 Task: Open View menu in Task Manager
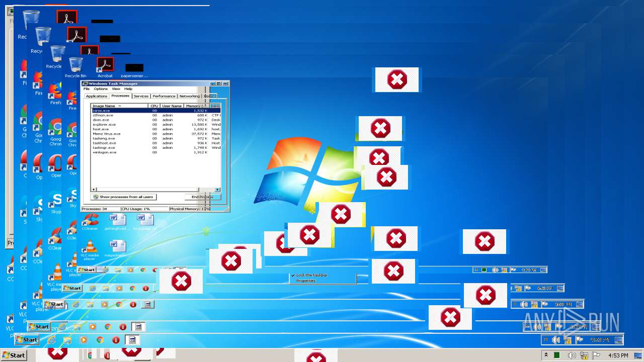[x=116, y=89]
